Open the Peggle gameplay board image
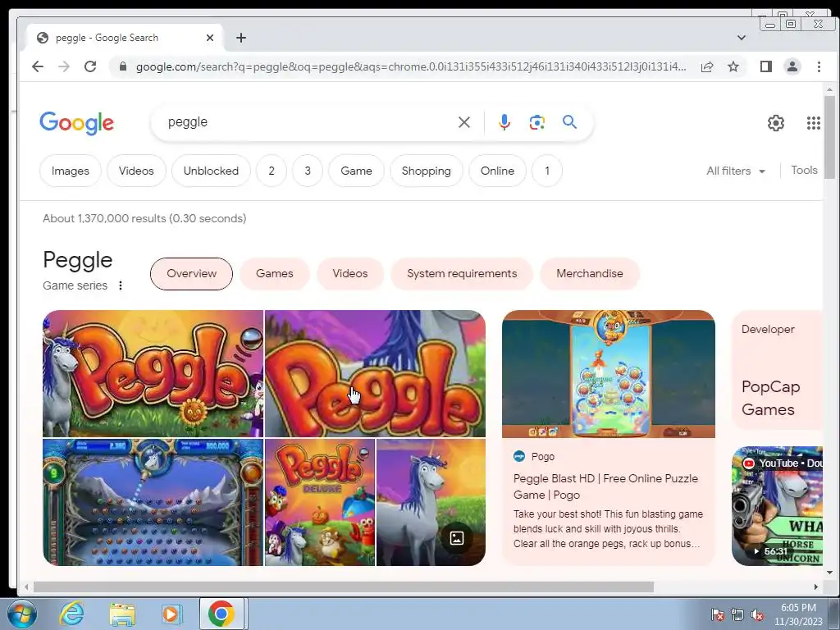The height and width of the screenshot is (630, 840). pos(153,502)
